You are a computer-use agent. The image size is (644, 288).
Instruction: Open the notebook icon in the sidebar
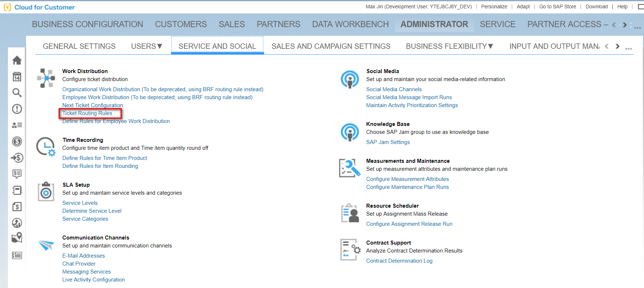pyautogui.click(x=17, y=190)
